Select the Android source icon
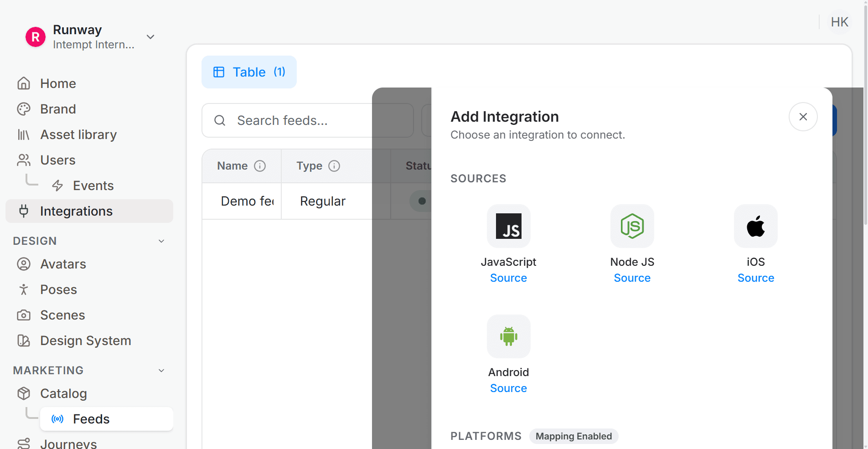The height and width of the screenshot is (449, 868). (508, 336)
